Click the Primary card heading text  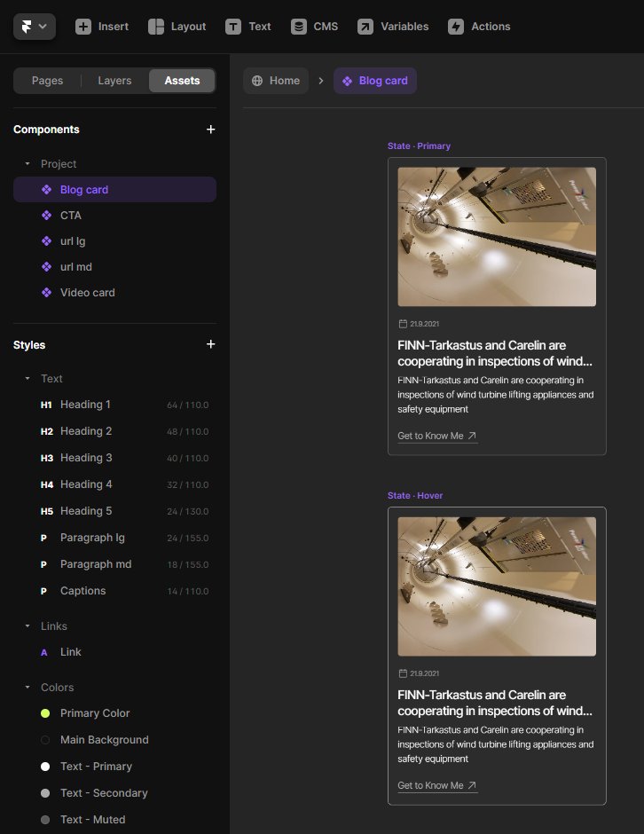[495, 353]
